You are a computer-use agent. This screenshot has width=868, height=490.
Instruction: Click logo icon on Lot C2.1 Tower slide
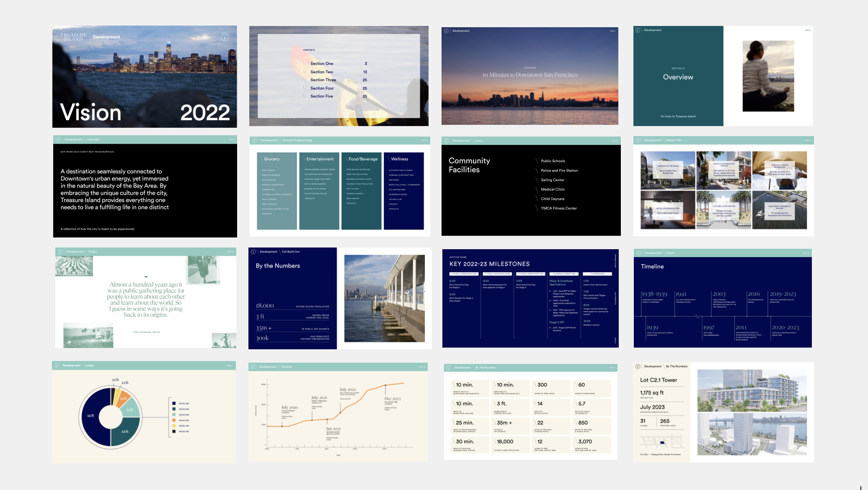tap(638, 366)
